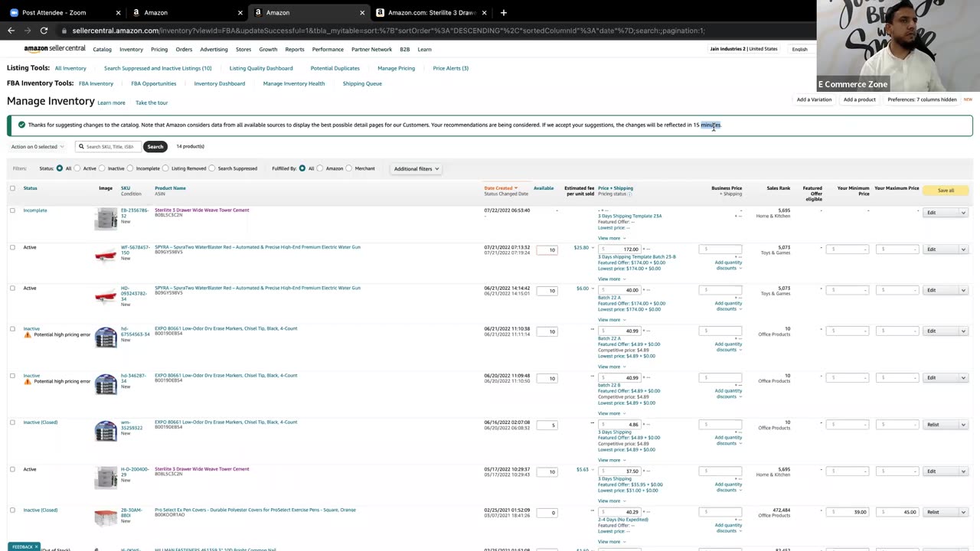Click the warning triangle in the hd-67554565-34 row
The width and height of the screenshot is (980, 551).
28,334
